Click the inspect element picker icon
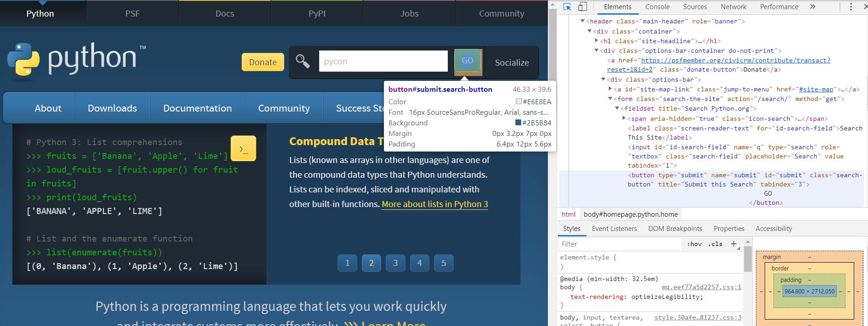Screen dimensions: 868x326 567,7
